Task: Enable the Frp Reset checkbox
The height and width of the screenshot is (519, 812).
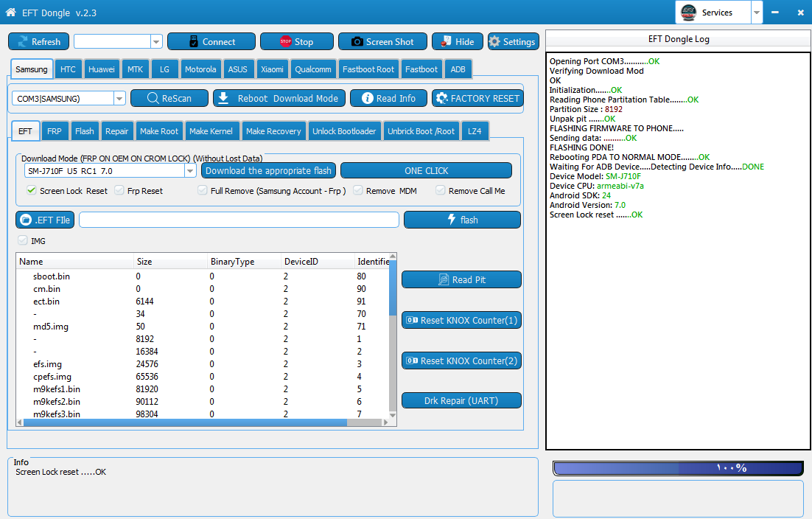Action: click(119, 190)
